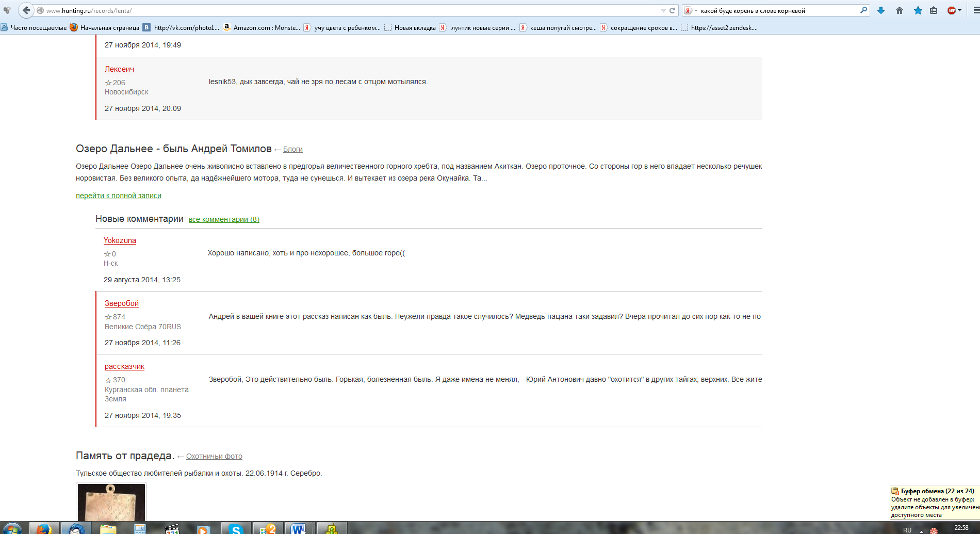Open the Yokozuna user profile

[120, 240]
